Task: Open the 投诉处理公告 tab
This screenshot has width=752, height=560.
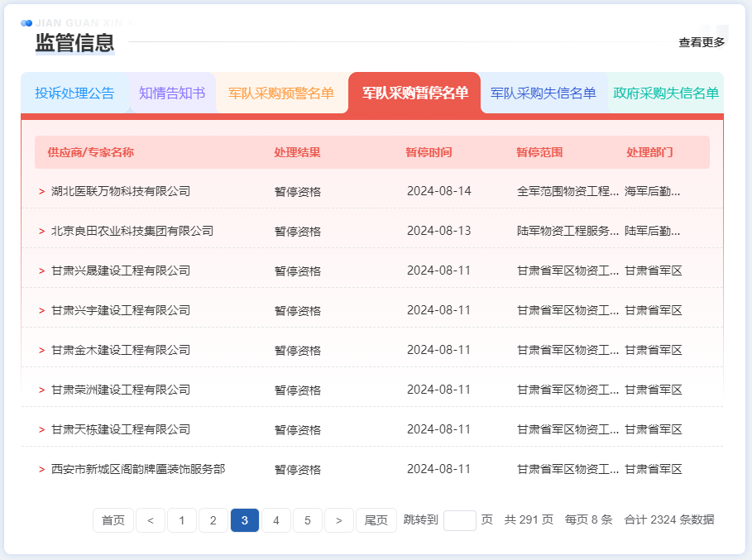Action: pos(74,93)
